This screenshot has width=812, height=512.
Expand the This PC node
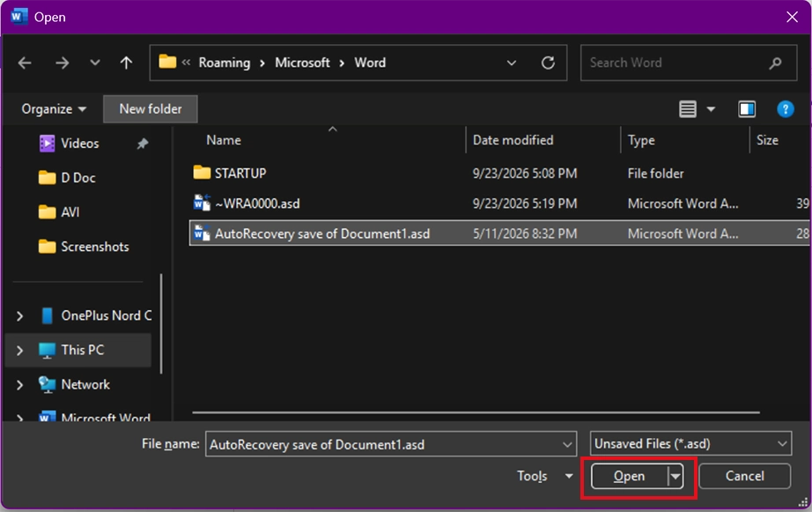(19, 351)
